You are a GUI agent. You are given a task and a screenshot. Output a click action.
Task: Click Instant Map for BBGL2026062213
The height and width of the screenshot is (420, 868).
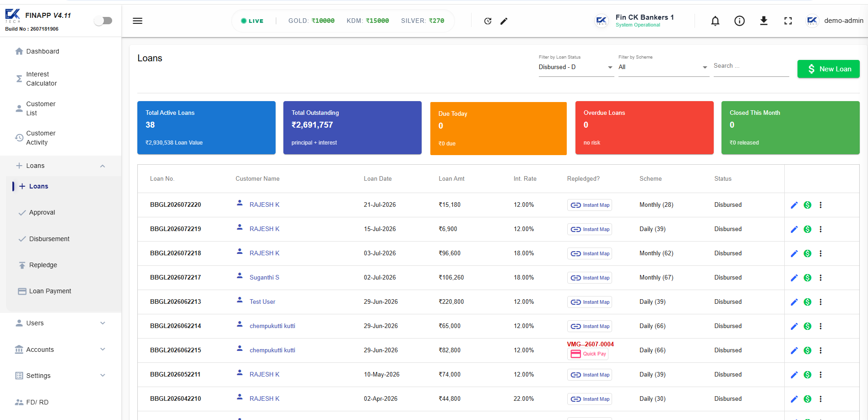(590, 302)
